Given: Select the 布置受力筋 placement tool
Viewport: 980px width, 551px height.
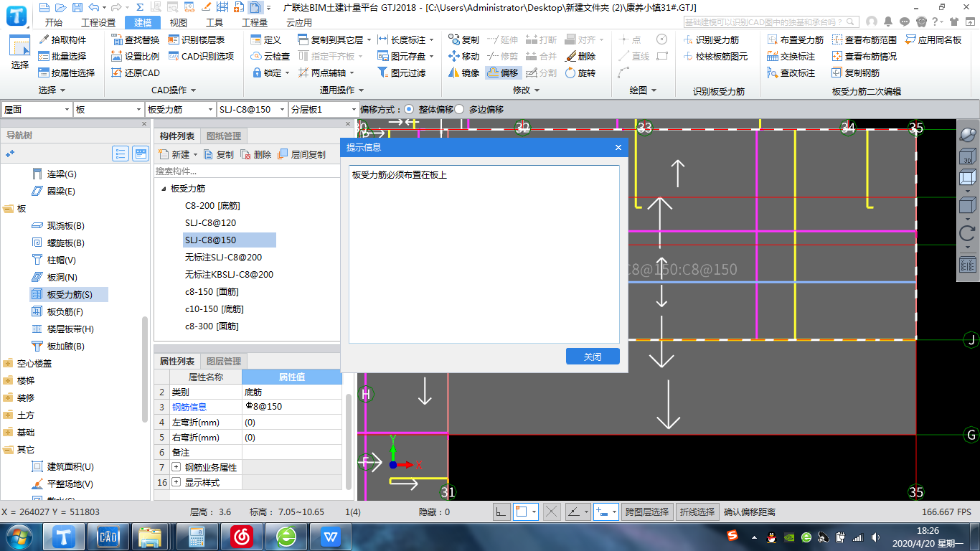Looking at the screenshot, I should [x=795, y=40].
